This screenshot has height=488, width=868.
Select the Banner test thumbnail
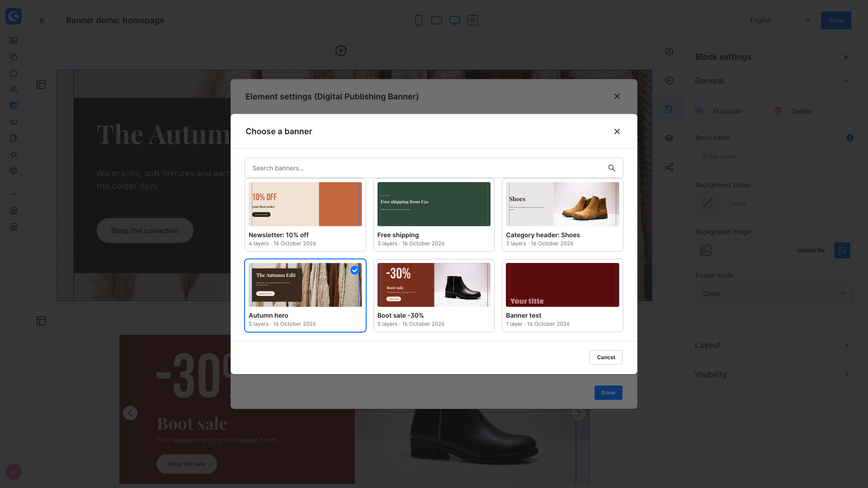point(562,285)
